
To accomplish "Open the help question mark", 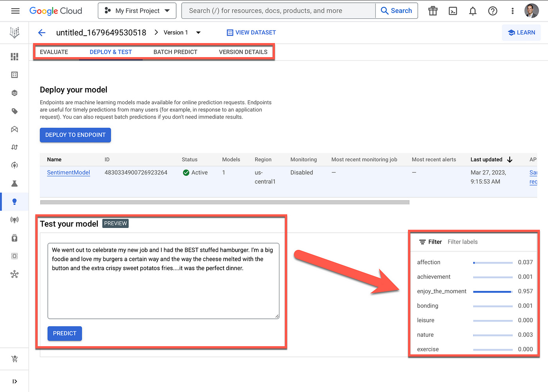I will [x=492, y=11].
